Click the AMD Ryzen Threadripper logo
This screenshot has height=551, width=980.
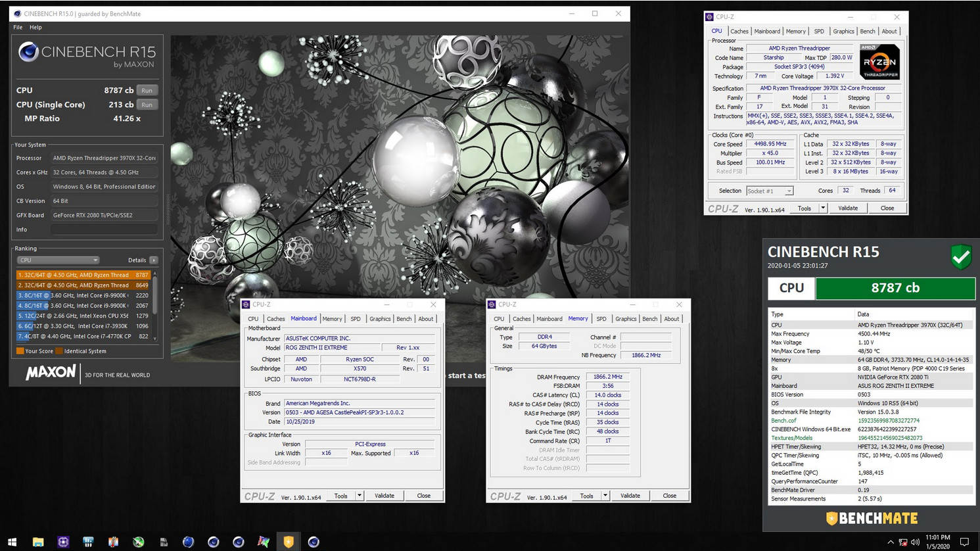click(x=879, y=62)
